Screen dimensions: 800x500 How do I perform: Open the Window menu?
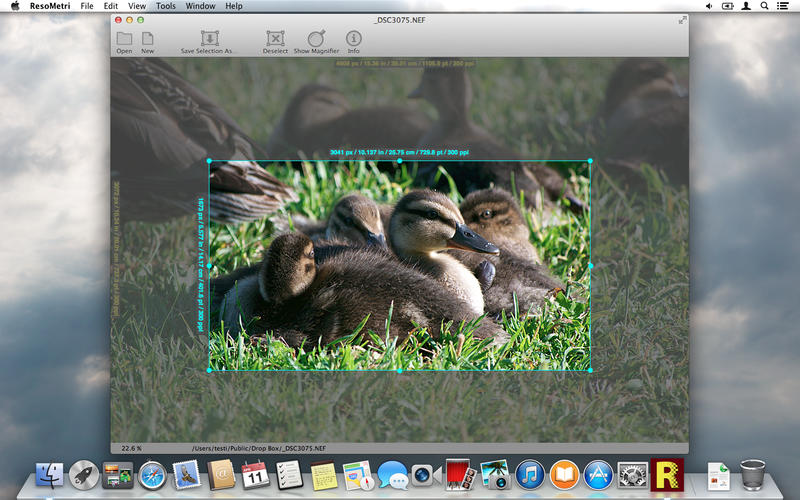pos(200,6)
